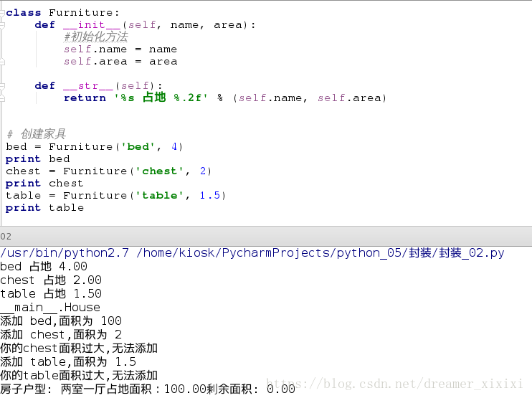The image size is (532, 398).
Task: Click console output '你的table面积过大,无法添加'
Action: (x=79, y=375)
